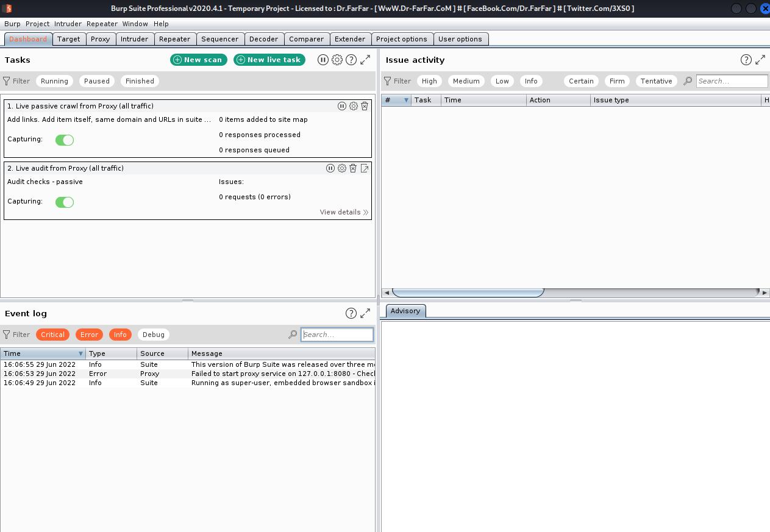
Task: Start a New scan
Action: (199, 60)
